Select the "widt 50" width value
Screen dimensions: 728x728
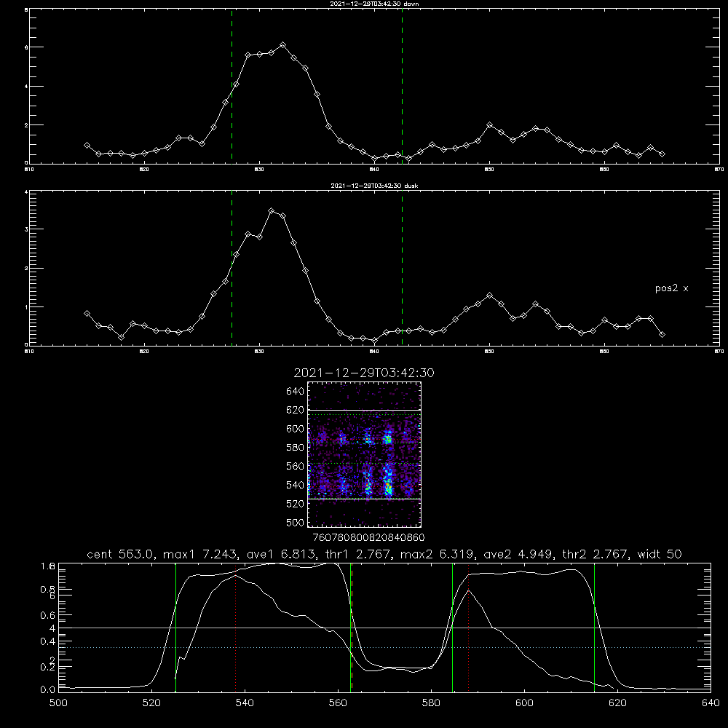[x=660, y=554]
